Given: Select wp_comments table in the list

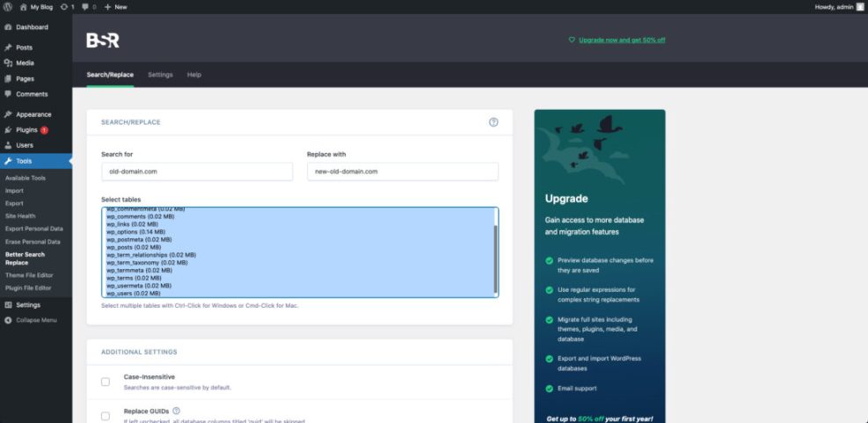Looking at the screenshot, I should click(x=299, y=217).
